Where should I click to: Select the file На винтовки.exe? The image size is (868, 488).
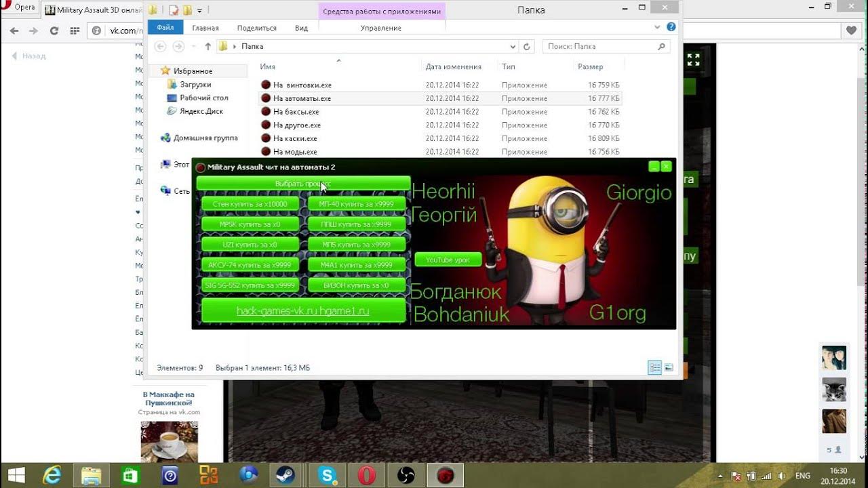click(439, 85)
